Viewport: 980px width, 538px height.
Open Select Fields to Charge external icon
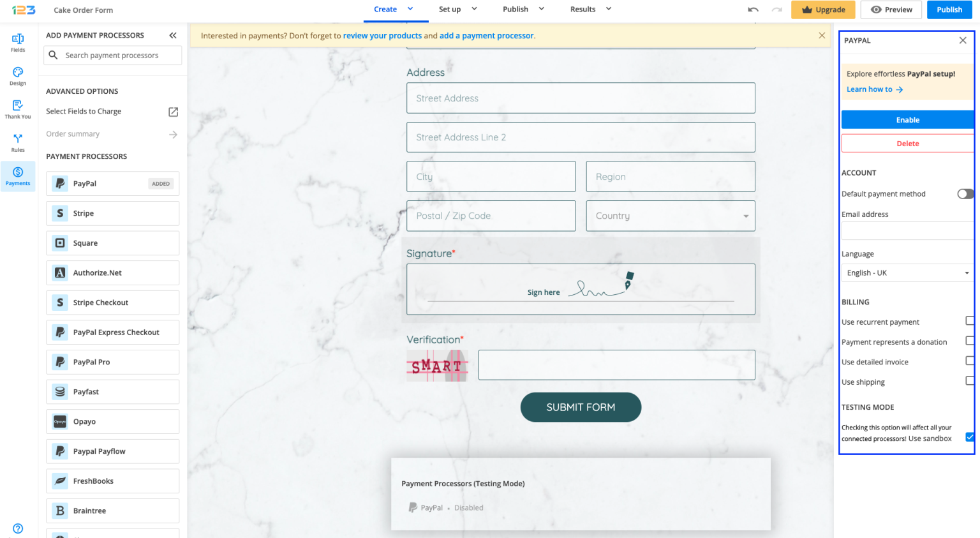tap(173, 112)
